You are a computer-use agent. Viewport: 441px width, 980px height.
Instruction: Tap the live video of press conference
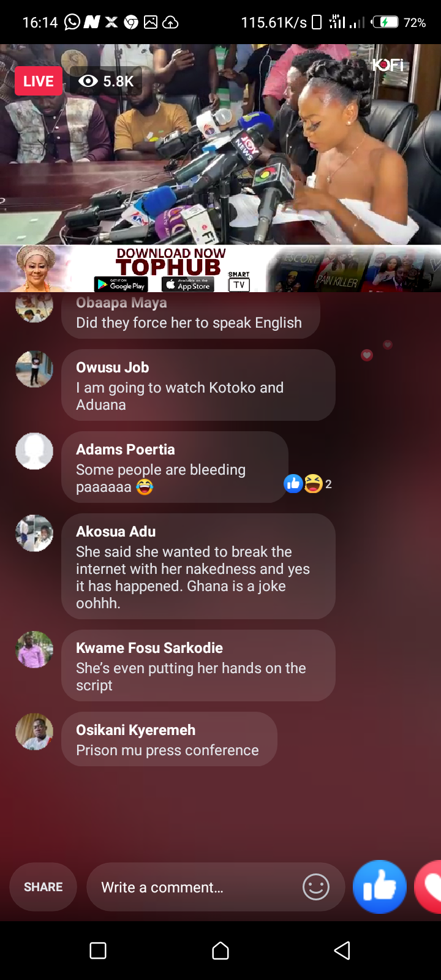[221, 145]
